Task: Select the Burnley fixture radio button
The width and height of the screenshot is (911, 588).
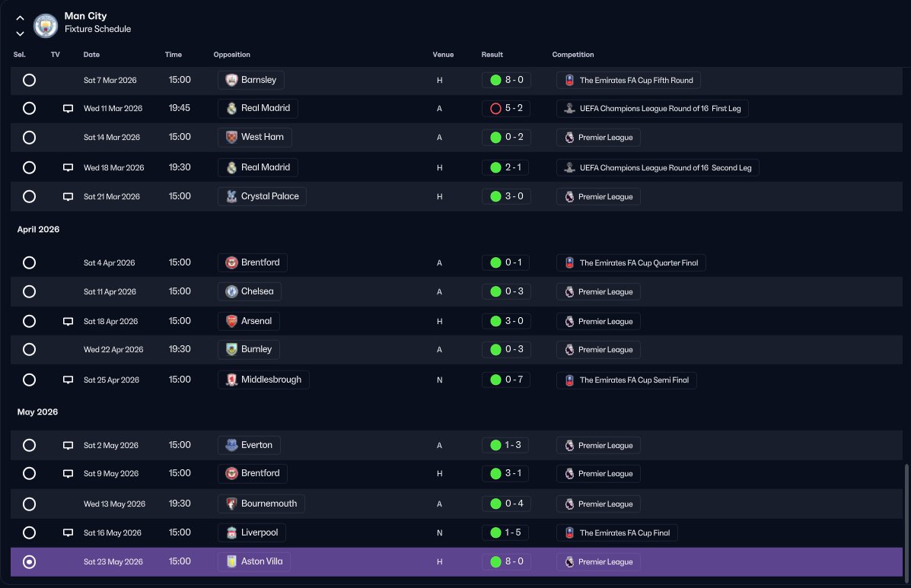Action: pos(29,349)
